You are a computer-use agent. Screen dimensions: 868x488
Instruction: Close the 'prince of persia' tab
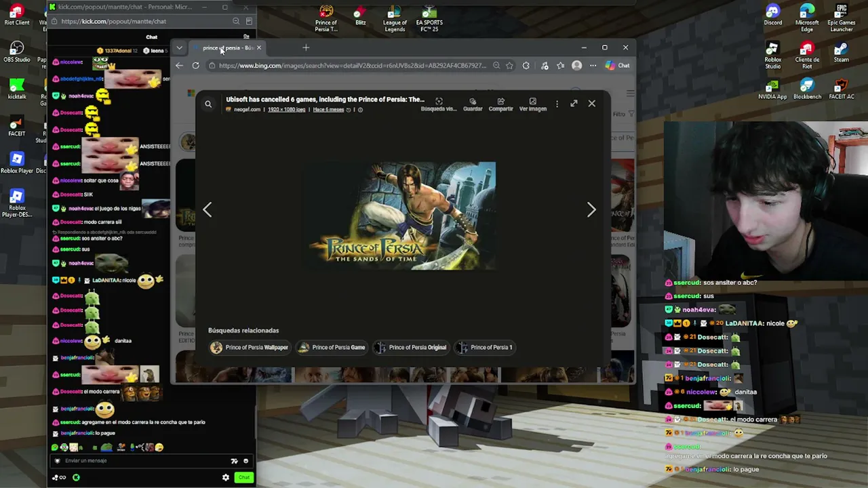(258, 47)
